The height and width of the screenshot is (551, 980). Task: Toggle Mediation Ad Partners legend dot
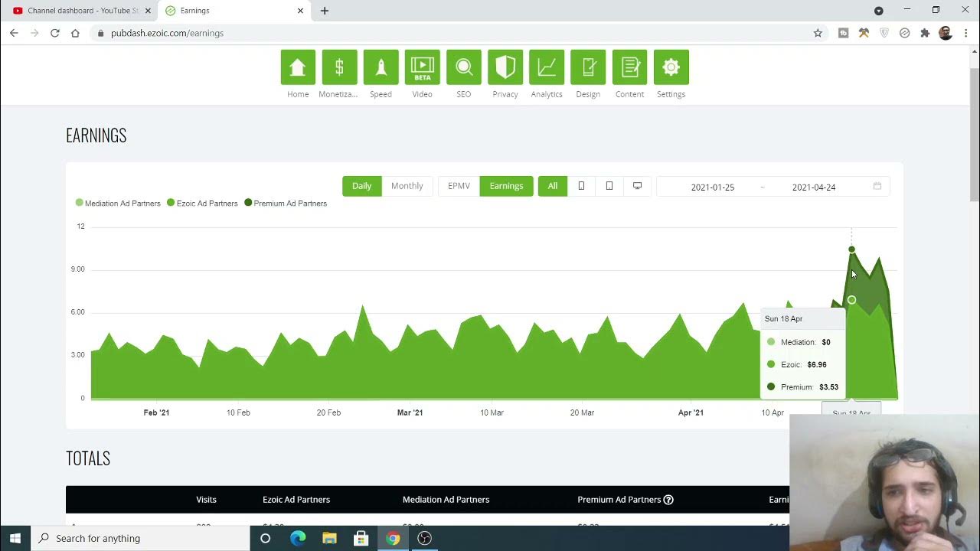[80, 203]
